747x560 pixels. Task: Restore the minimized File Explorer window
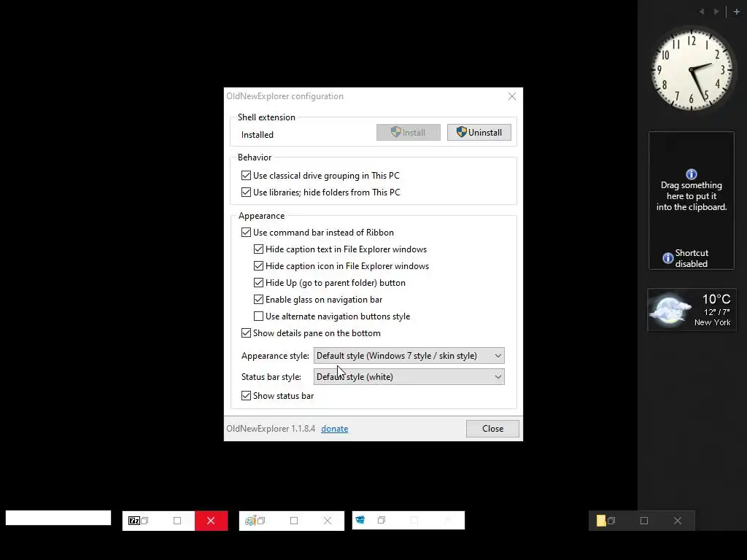click(611, 521)
